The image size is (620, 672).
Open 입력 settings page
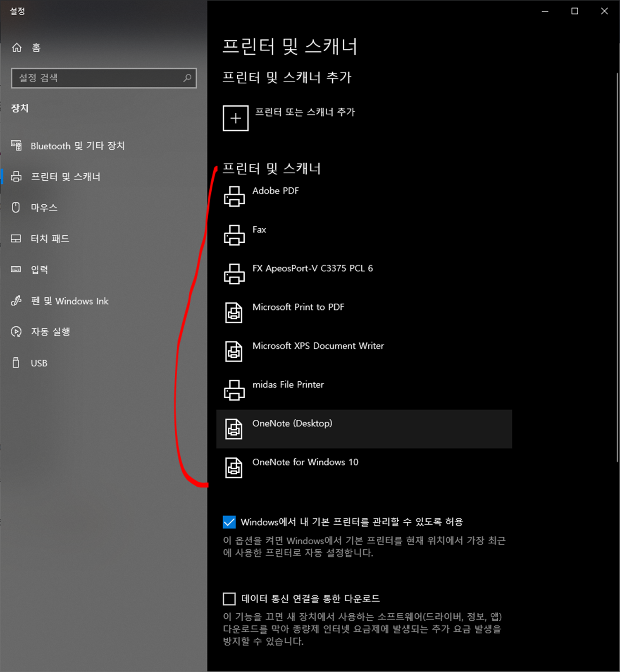point(39,270)
